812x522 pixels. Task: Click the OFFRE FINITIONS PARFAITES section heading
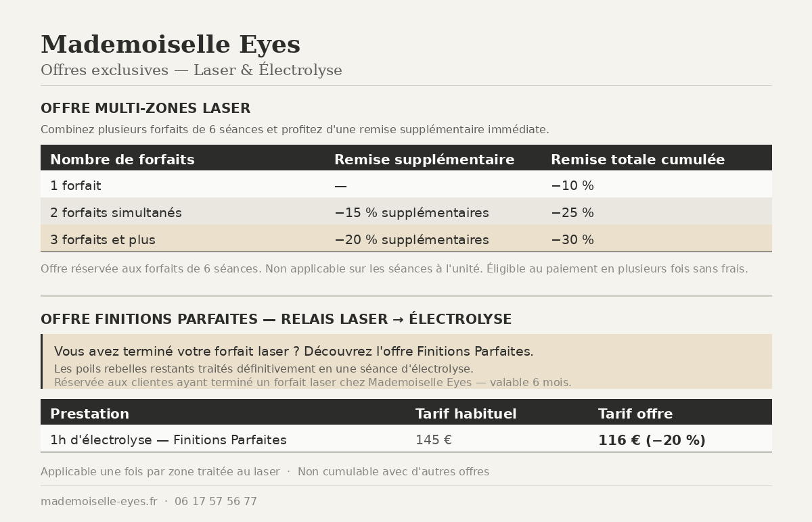click(x=275, y=319)
